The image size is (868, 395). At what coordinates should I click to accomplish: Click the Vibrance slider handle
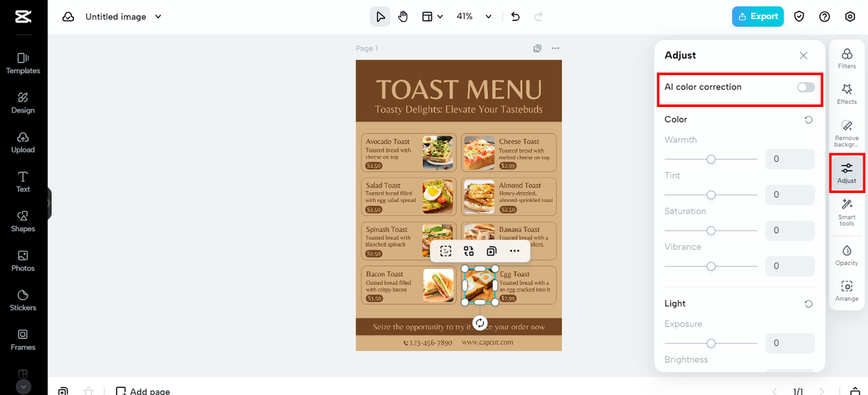pyautogui.click(x=711, y=266)
